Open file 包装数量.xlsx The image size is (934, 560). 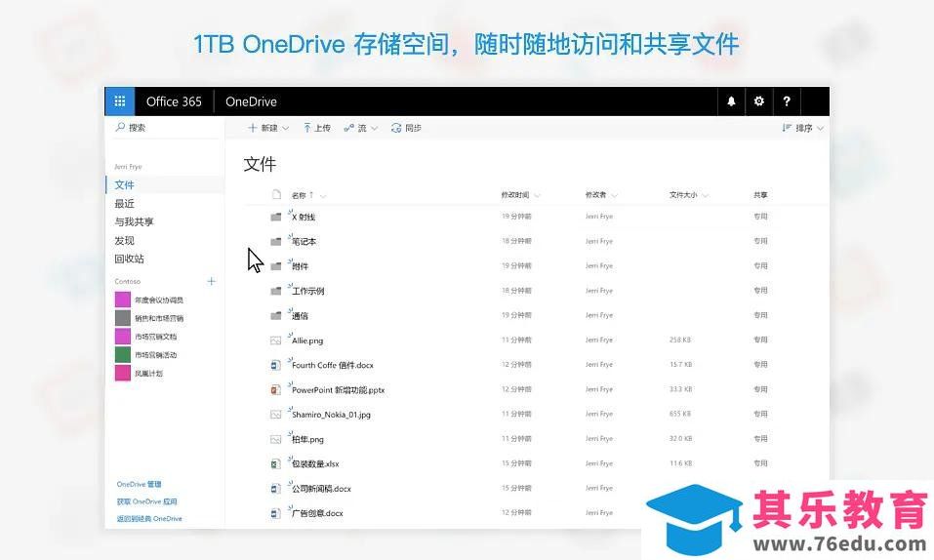tap(315, 464)
